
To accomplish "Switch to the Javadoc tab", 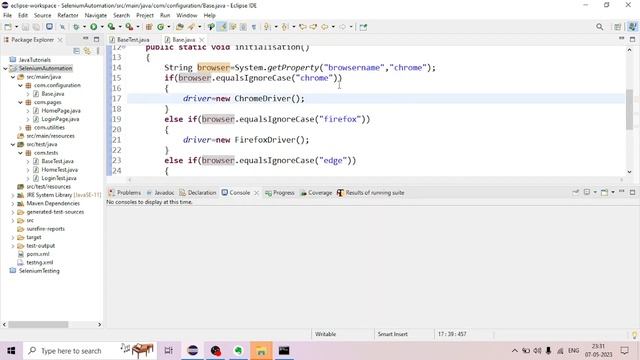I will click(x=160, y=193).
